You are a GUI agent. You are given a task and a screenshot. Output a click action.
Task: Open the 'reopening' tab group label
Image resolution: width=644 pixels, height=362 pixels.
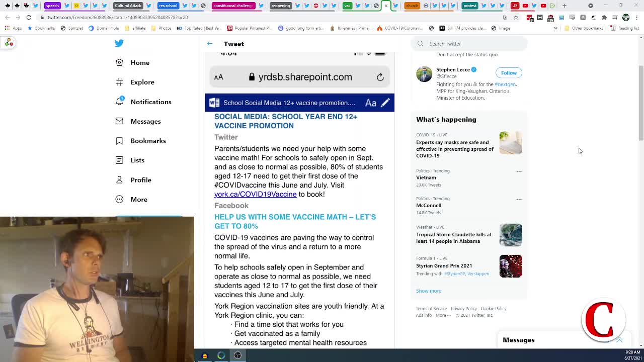(280, 6)
